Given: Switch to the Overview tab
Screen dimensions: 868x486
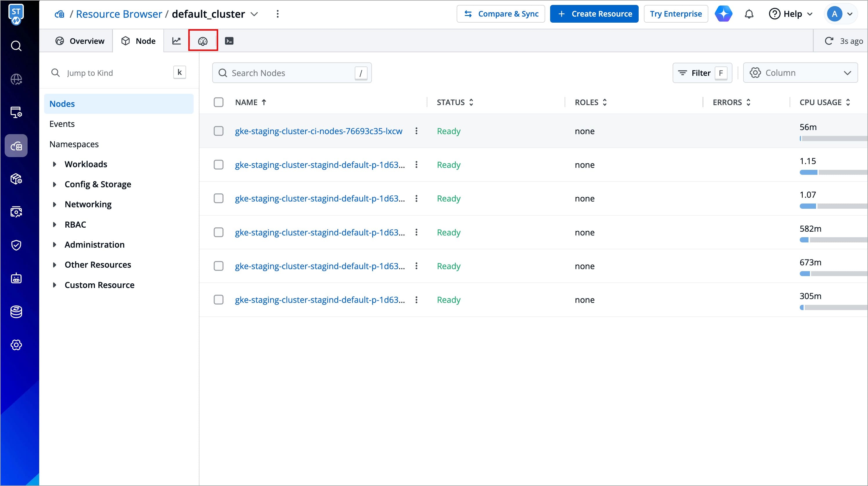Looking at the screenshot, I should coord(80,41).
